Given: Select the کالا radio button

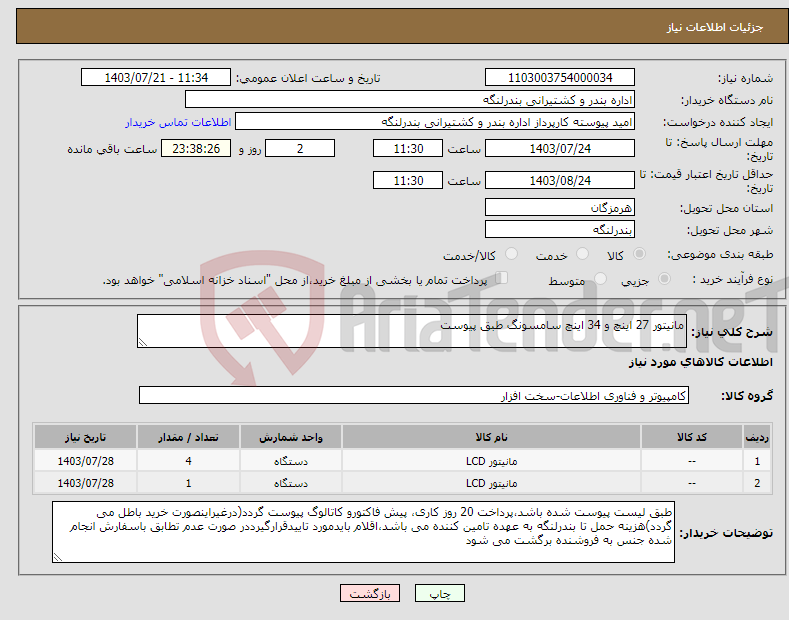Looking at the screenshot, I should pos(639,254).
